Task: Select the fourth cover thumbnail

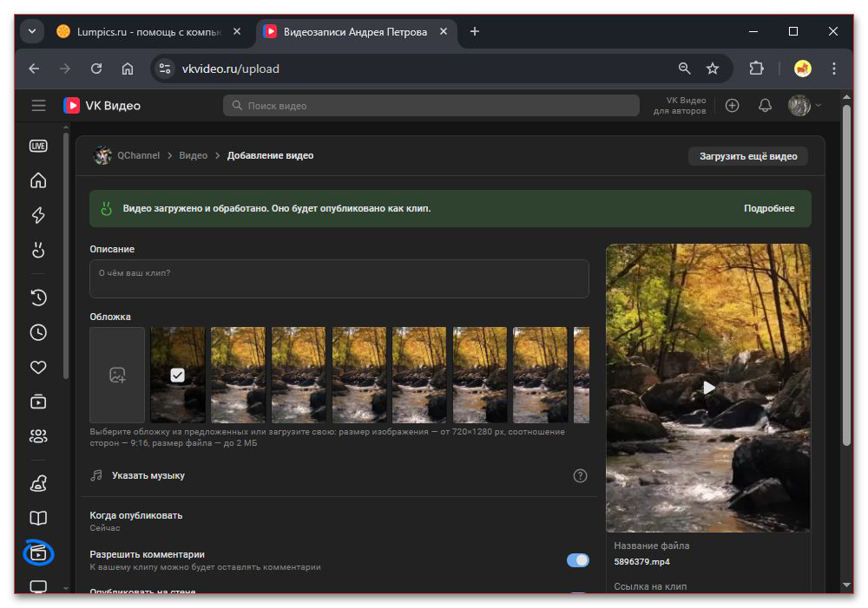Action: [x=359, y=375]
